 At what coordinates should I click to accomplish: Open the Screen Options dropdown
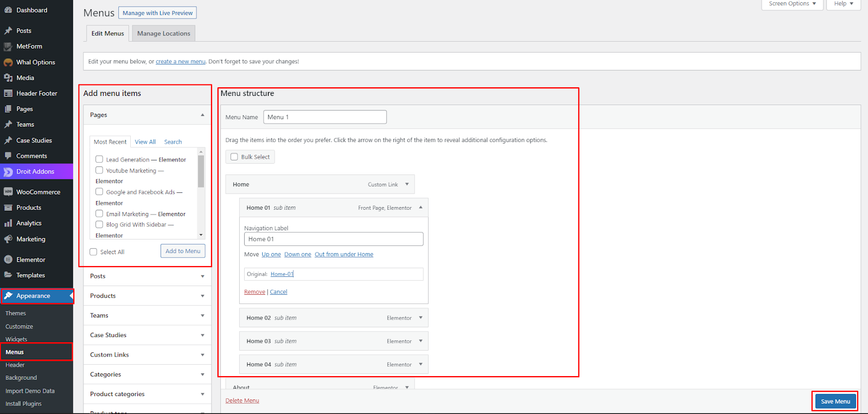tap(793, 4)
